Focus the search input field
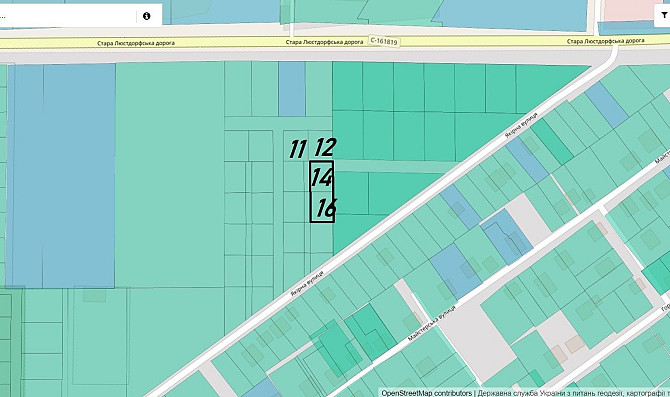The width and height of the screenshot is (670, 397). click(x=68, y=16)
